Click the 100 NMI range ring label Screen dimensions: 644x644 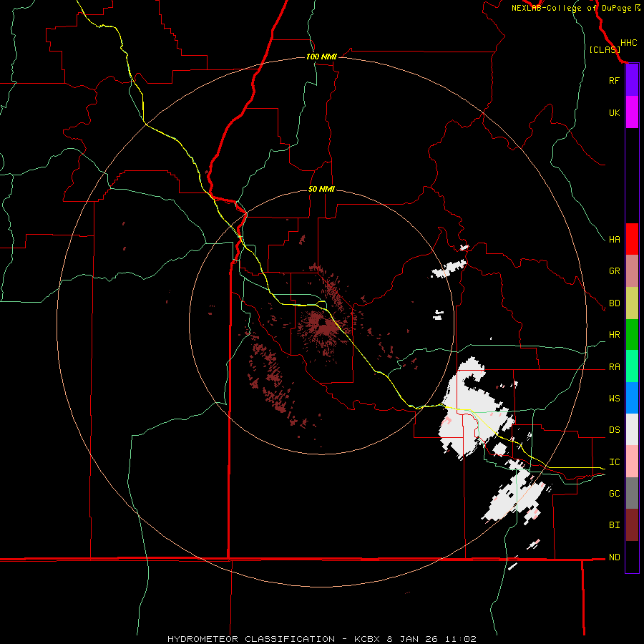click(321, 57)
